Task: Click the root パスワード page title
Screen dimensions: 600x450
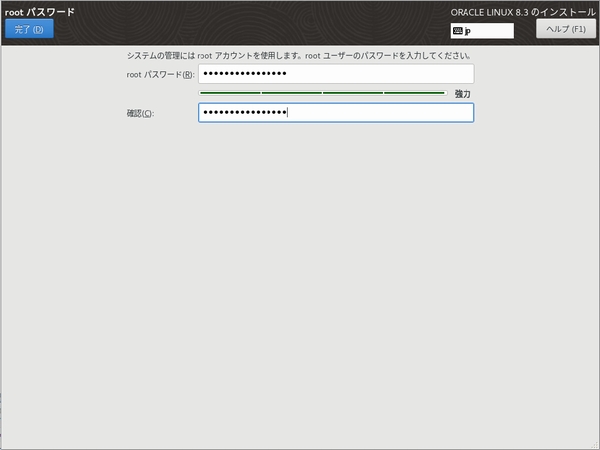Action: point(39,12)
